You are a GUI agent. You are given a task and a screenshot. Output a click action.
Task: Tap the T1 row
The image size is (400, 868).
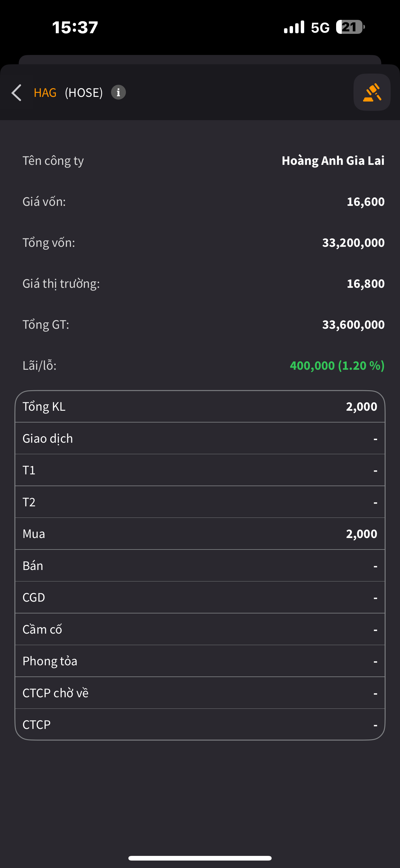pyautogui.click(x=200, y=470)
